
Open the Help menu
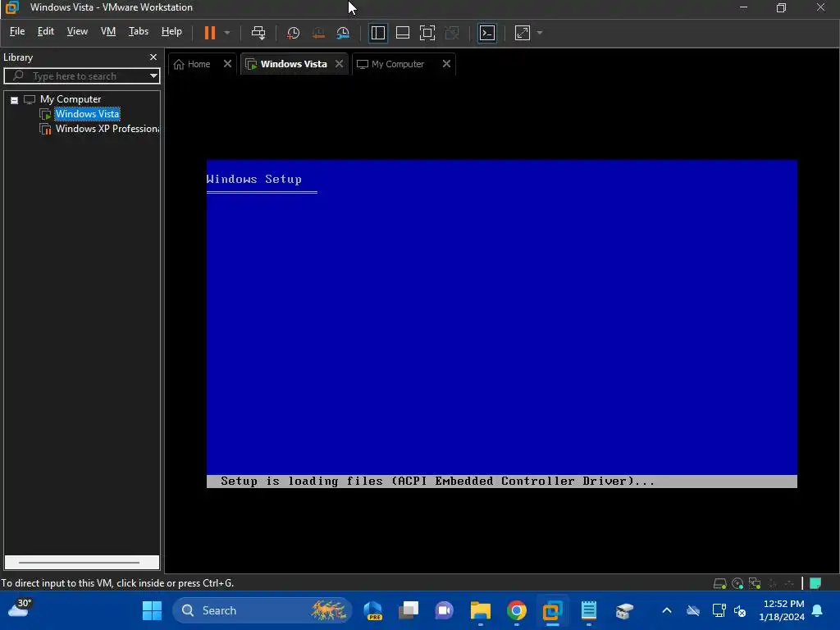pos(171,31)
